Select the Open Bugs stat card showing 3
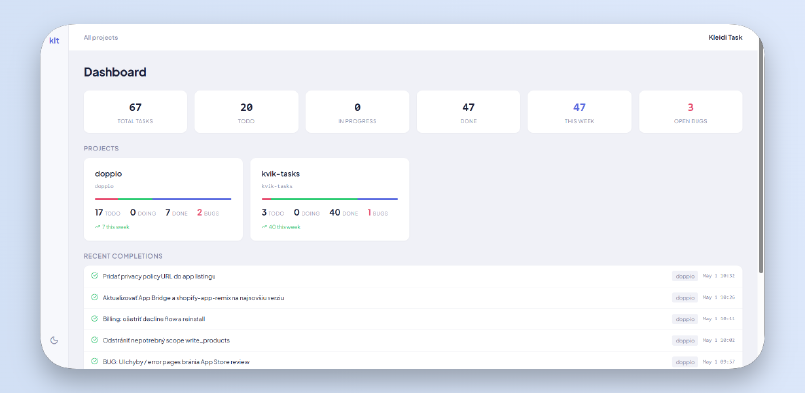The width and height of the screenshot is (805, 393). [691, 112]
